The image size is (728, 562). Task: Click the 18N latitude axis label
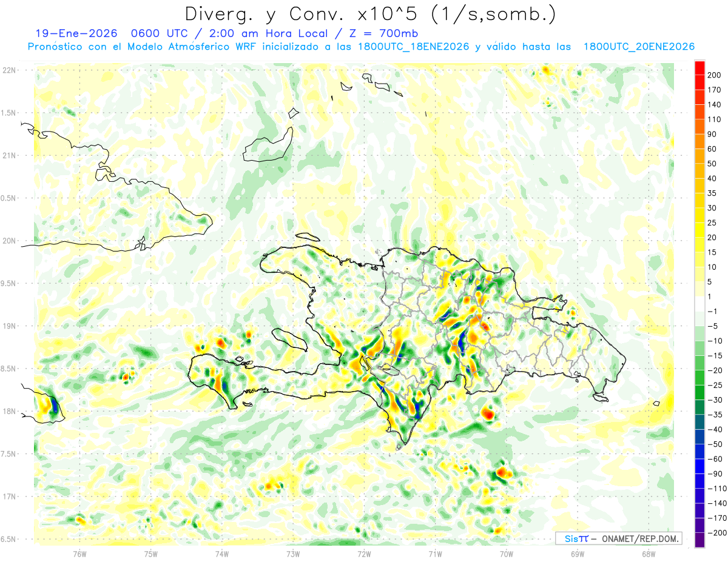(8, 411)
